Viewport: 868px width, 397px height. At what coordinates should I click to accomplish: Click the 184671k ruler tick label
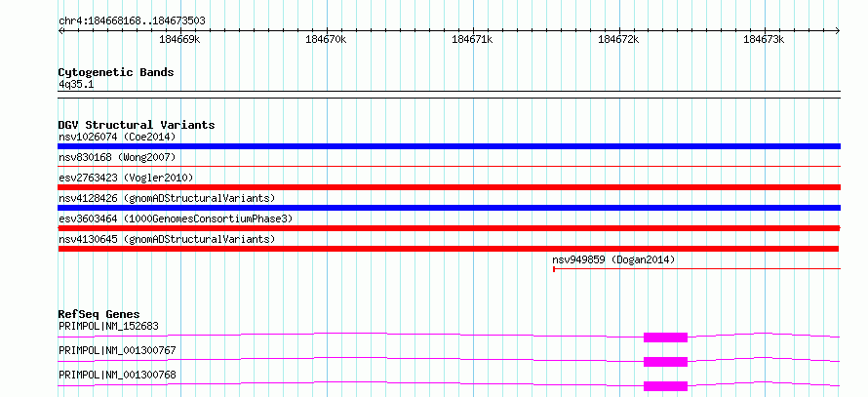[472, 40]
